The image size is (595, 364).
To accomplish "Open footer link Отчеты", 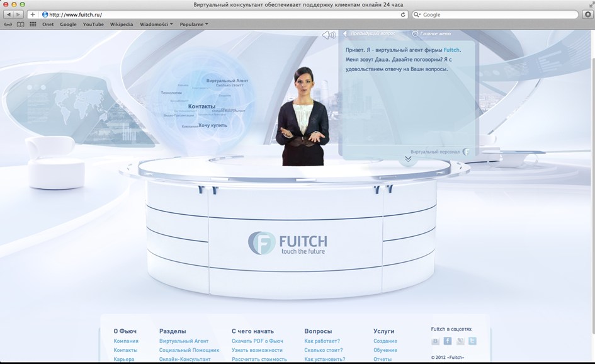I will [x=383, y=359].
